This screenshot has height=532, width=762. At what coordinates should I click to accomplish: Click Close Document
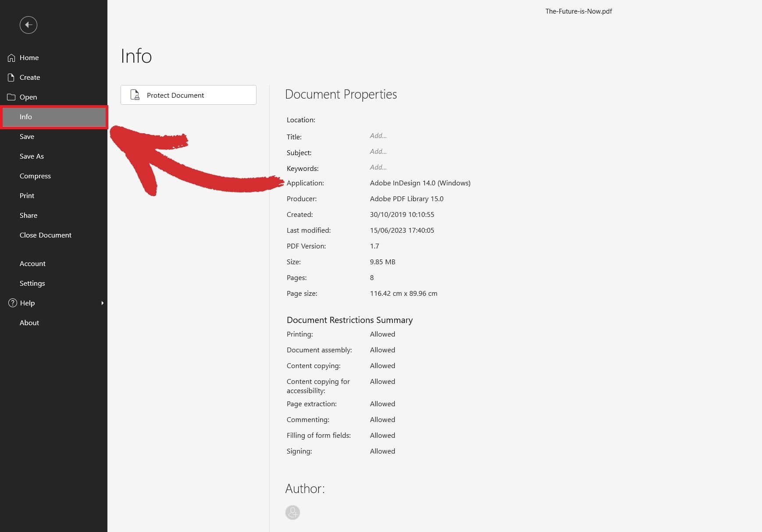click(46, 235)
